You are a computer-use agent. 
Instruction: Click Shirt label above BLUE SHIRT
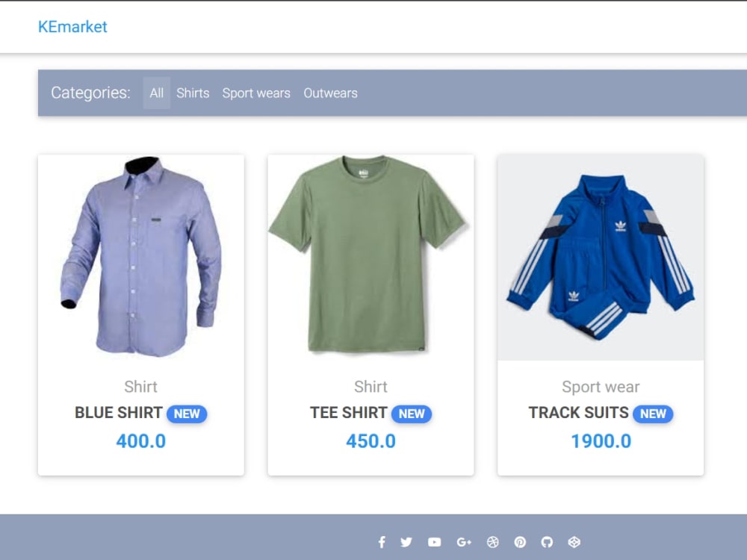click(141, 387)
